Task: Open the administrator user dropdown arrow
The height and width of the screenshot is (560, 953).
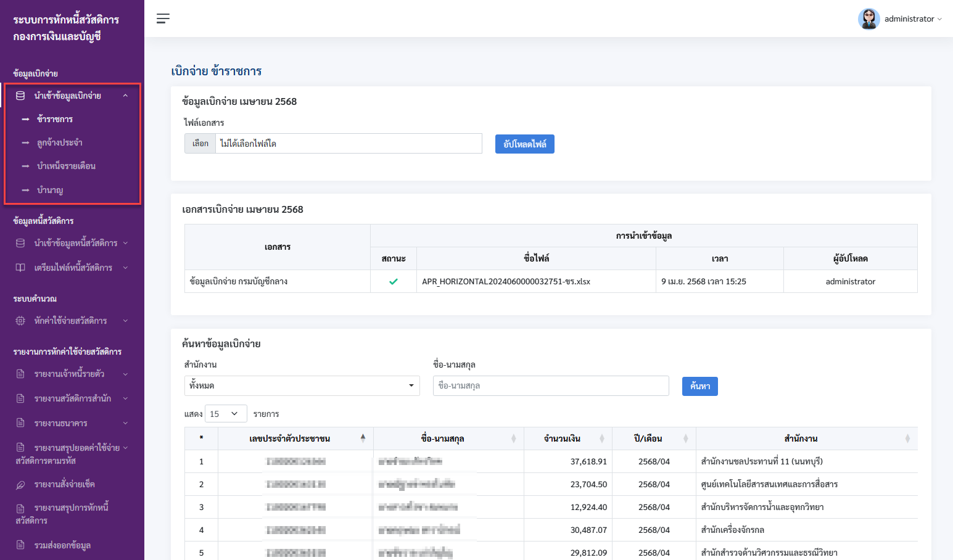Action: [939, 19]
